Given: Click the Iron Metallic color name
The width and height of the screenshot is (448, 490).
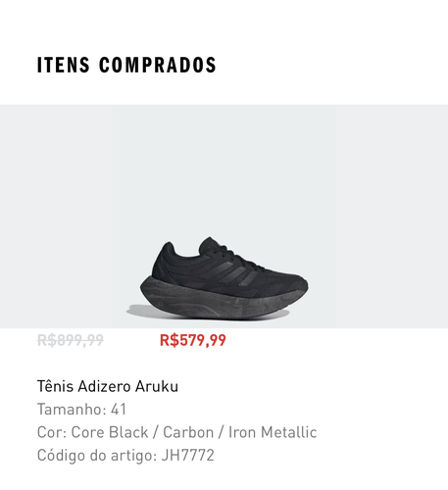Looking at the screenshot, I should [273, 432].
